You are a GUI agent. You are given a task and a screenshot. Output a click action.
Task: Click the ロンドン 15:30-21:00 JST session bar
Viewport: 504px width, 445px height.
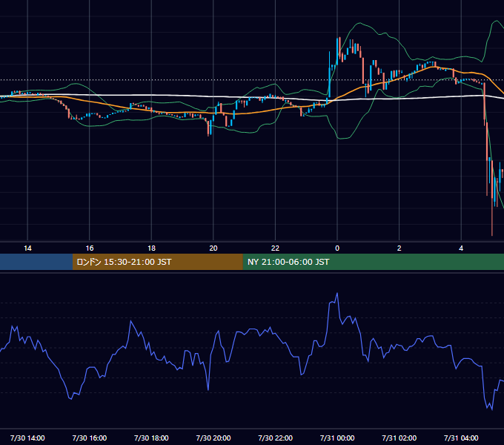coord(157,262)
